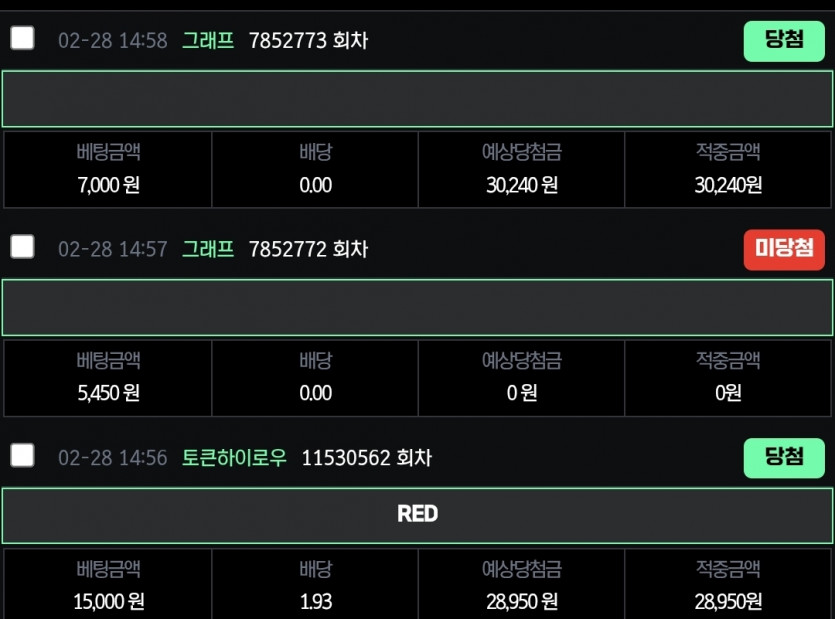
Task: Check the box for round 7852773
Action: point(22,38)
